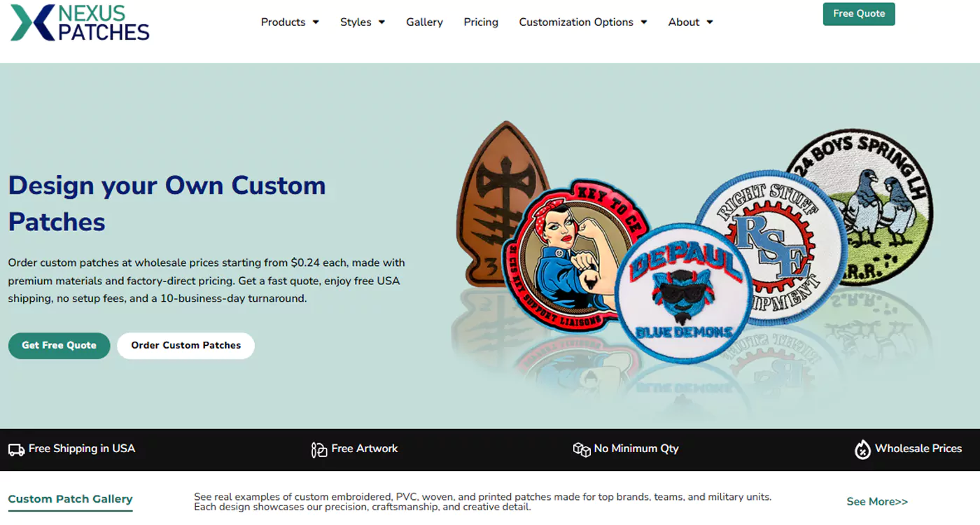The height and width of the screenshot is (525, 980).
Task: Click the Free Shipping truck icon
Action: tap(16, 449)
